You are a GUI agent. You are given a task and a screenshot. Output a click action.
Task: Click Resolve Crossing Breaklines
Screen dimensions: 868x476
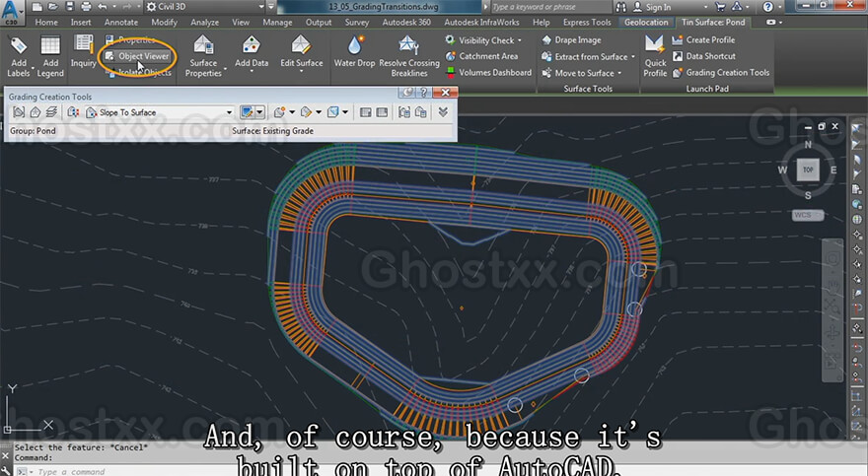click(409, 56)
